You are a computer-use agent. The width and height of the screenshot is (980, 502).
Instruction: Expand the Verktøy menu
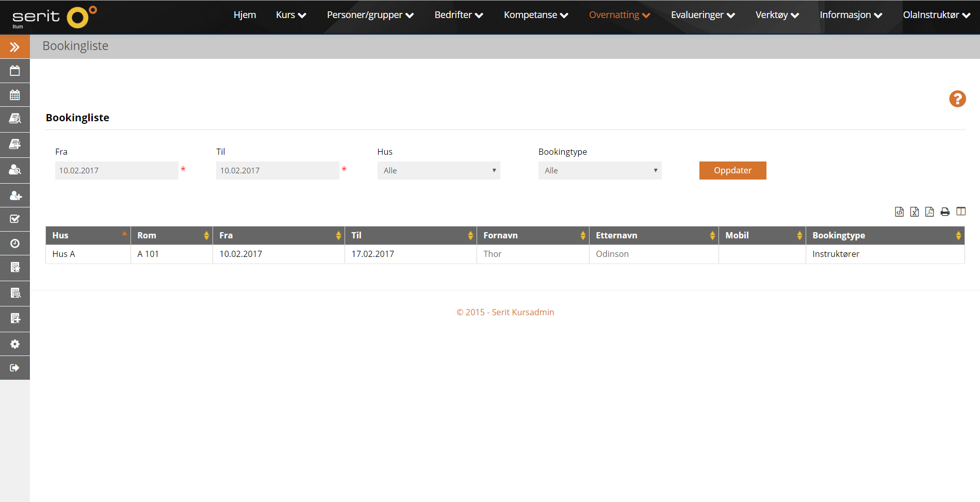pos(777,15)
